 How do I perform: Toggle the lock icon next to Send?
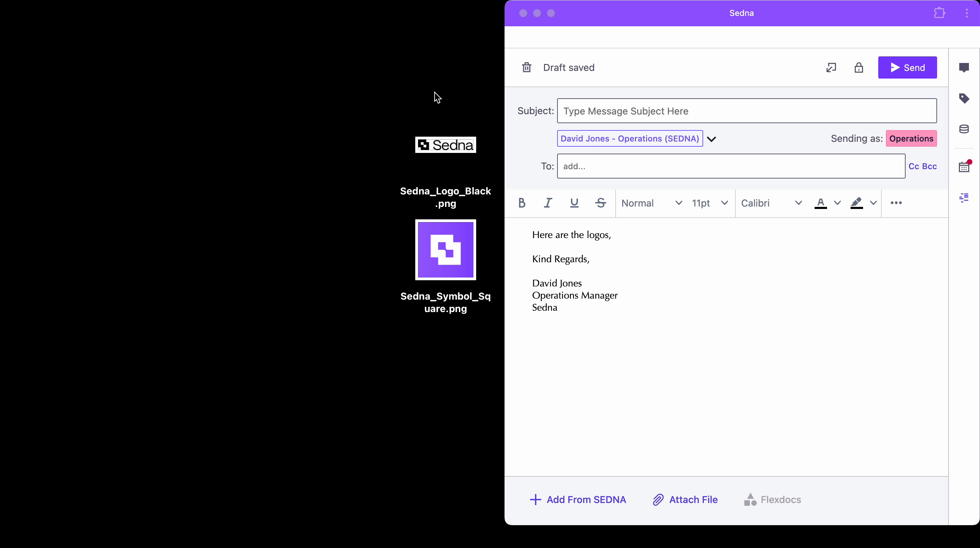click(859, 68)
